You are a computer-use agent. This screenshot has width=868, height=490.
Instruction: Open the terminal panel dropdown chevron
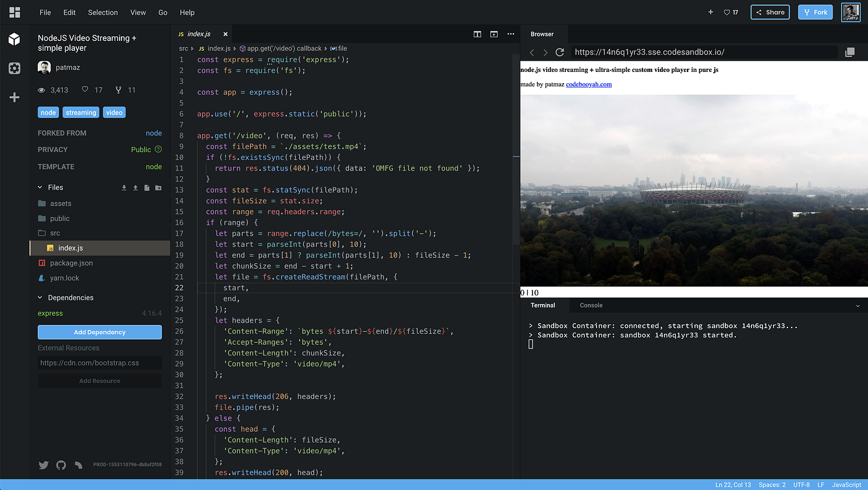pyautogui.click(x=858, y=305)
